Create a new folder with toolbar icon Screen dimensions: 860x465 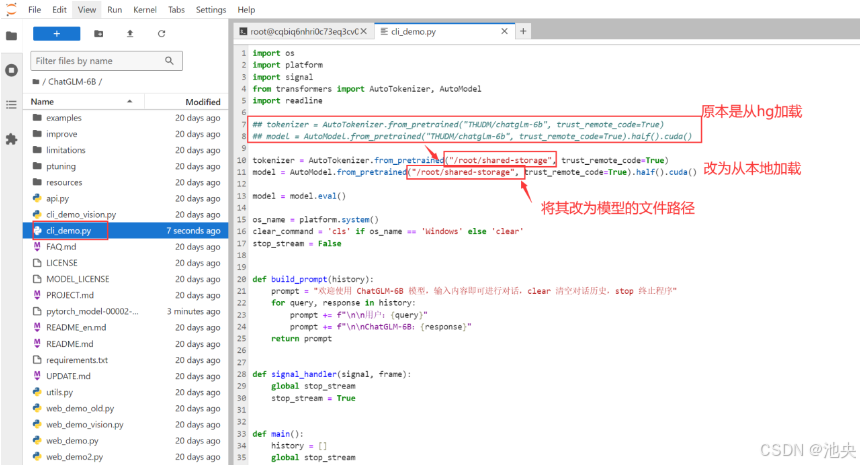point(99,33)
